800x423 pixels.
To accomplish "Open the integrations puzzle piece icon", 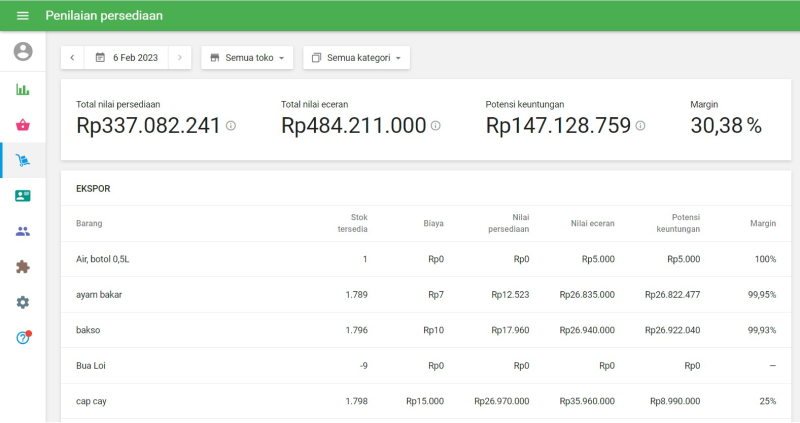I will pos(22,267).
